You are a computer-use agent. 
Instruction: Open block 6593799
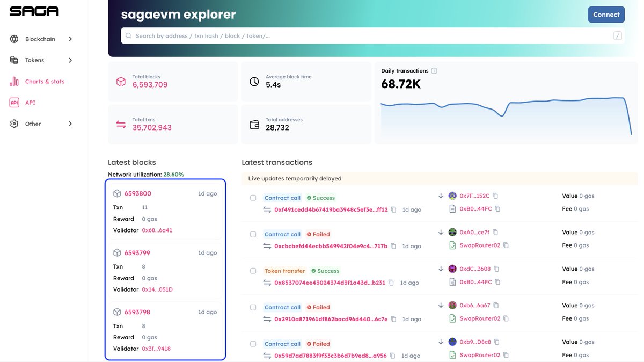click(137, 253)
